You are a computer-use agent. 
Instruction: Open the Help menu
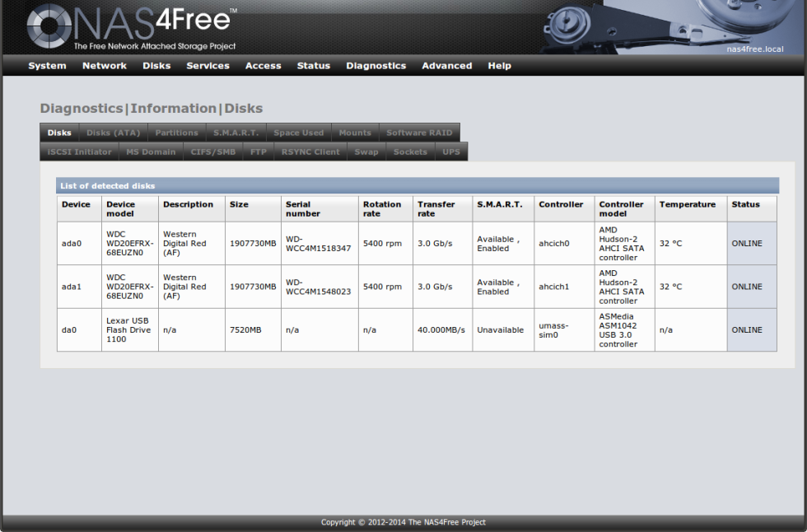point(499,66)
